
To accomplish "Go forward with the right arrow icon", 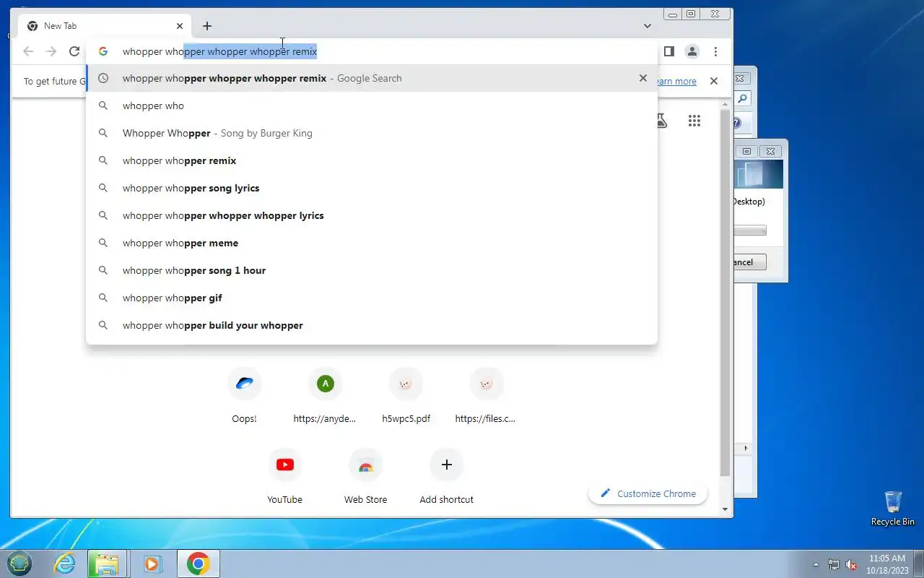I will point(51,51).
